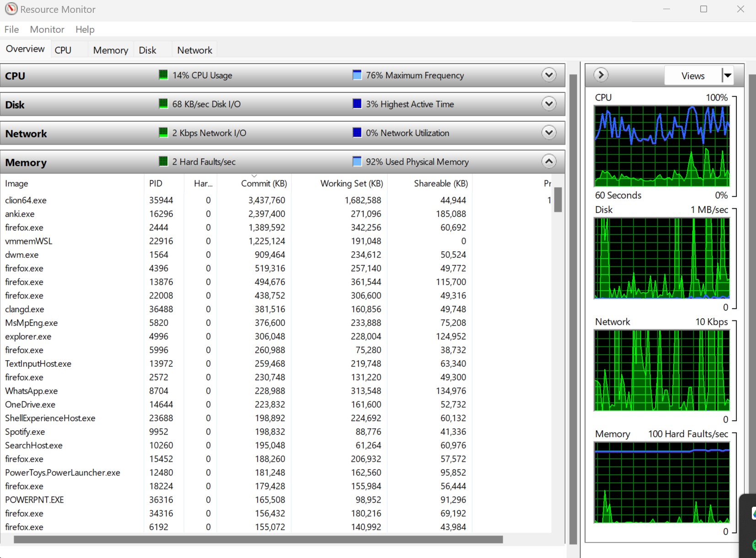
Task: Switch to the Network tab
Action: (x=195, y=50)
